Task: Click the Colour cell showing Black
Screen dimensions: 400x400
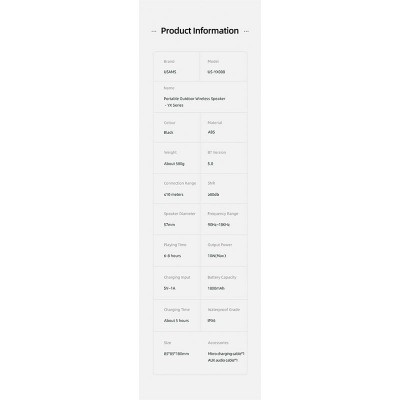Action: click(x=177, y=128)
